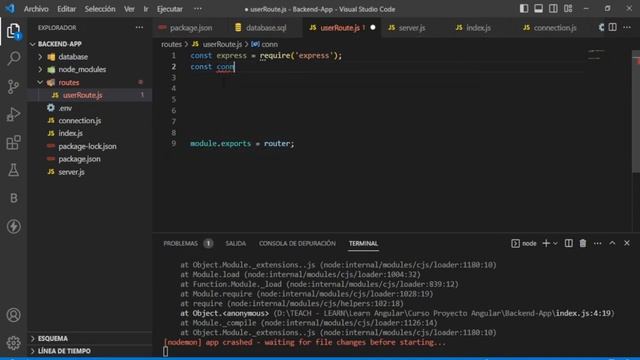Image resolution: width=640 pixels, height=360 pixels.
Task: Open Run and Debug view
Action: [x=13, y=114]
